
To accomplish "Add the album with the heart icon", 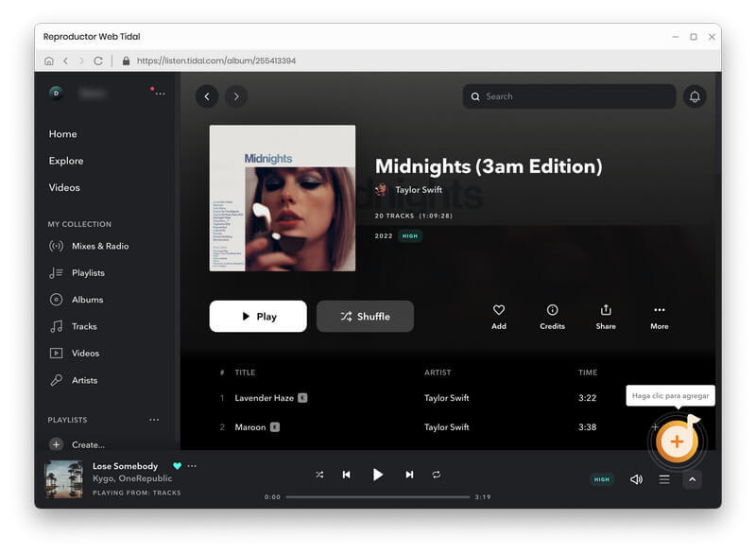I will pos(499,317).
